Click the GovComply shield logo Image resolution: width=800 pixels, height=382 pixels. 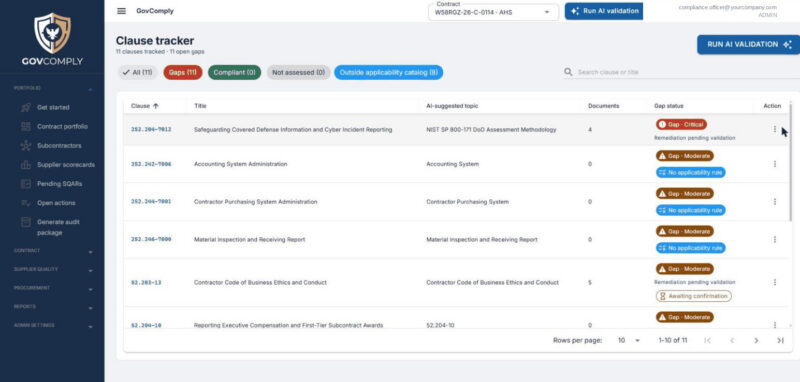[52, 33]
